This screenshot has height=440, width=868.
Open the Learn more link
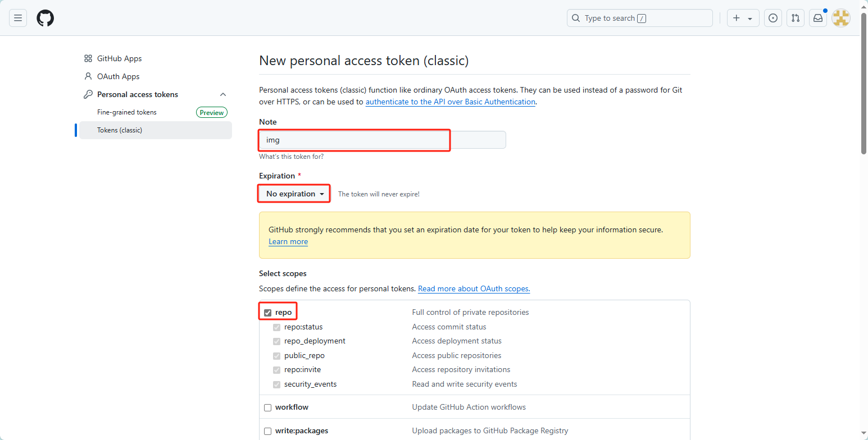click(x=288, y=241)
